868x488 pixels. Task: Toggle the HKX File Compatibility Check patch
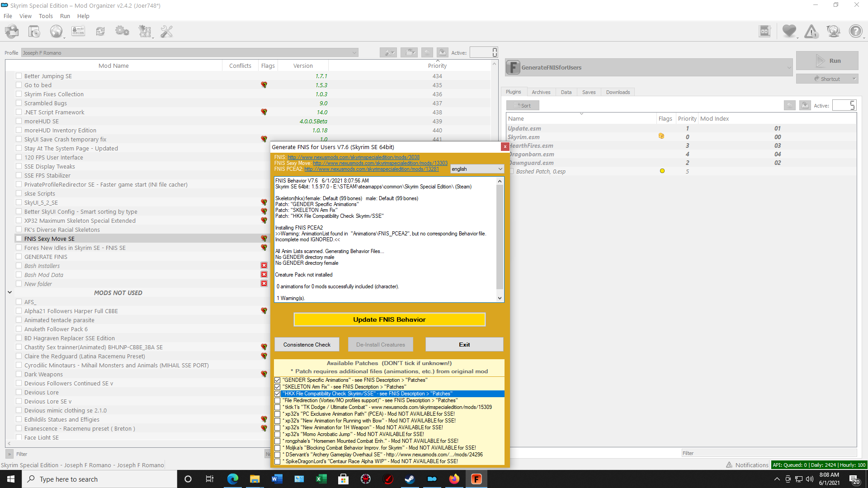pyautogui.click(x=278, y=394)
